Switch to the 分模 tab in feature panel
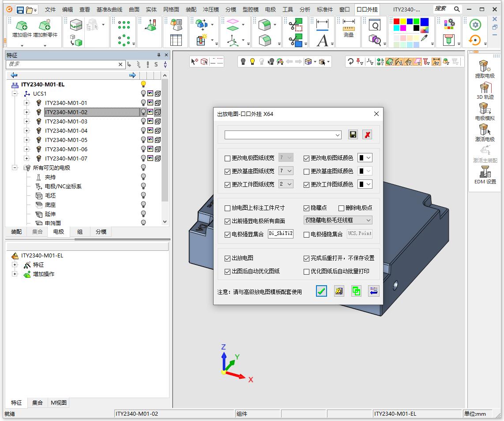Image resolution: width=504 pixels, height=421 pixels. click(x=101, y=232)
